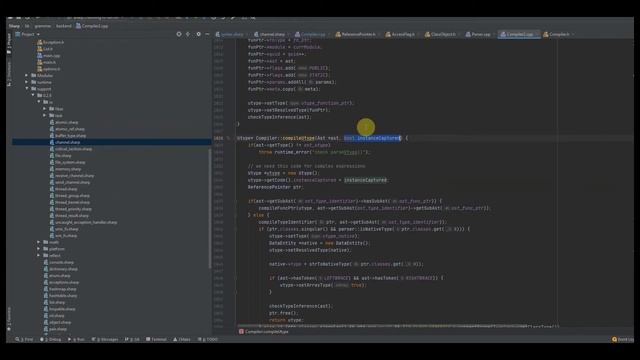Expand the Modules folder

[x=27, y=76]
